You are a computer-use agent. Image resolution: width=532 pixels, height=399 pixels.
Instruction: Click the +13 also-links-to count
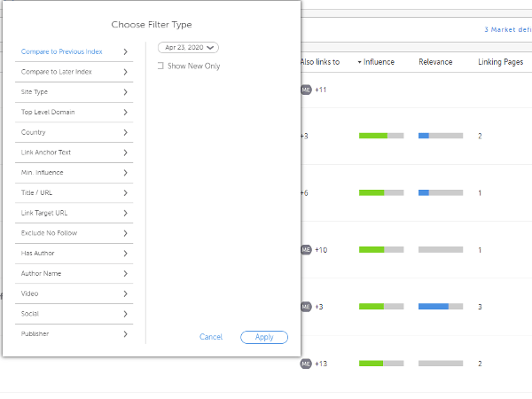(321, 364)
